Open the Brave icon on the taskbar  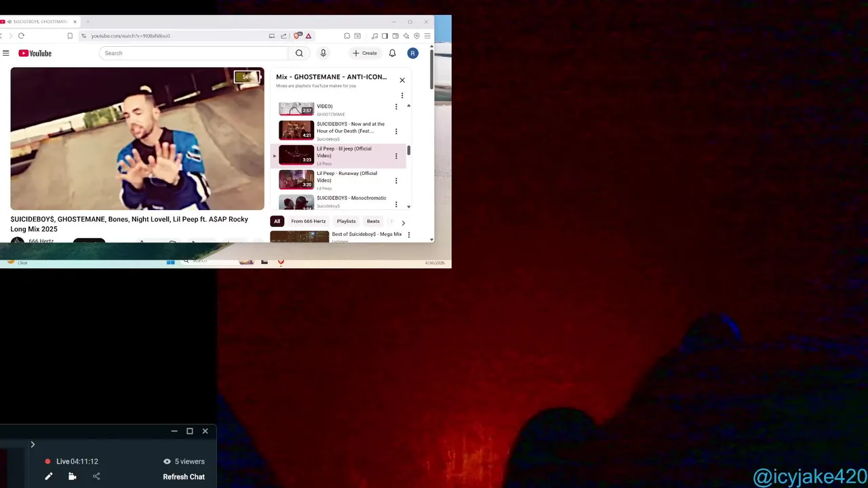[x=281, y=262]
